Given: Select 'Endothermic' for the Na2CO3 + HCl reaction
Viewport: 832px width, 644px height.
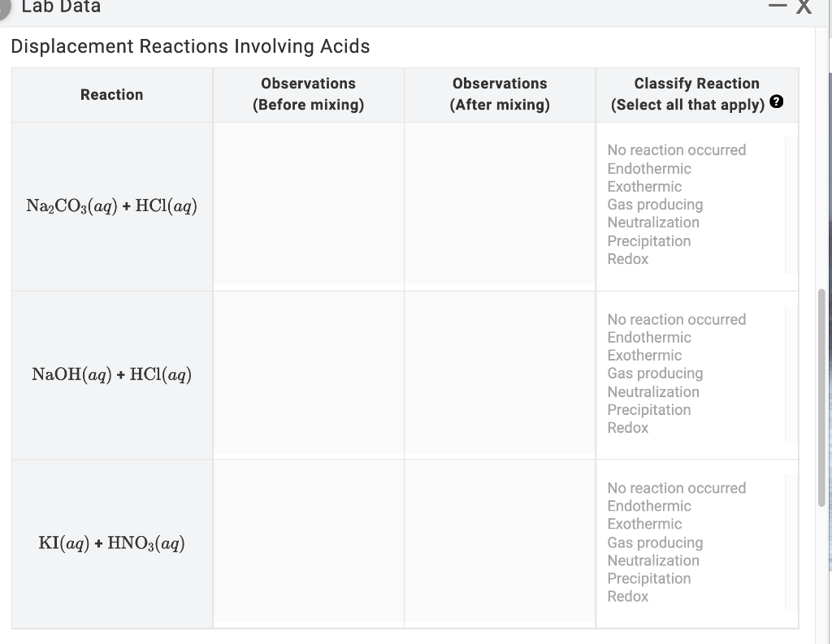Looking at the screenshot, I should pos(650,168).
